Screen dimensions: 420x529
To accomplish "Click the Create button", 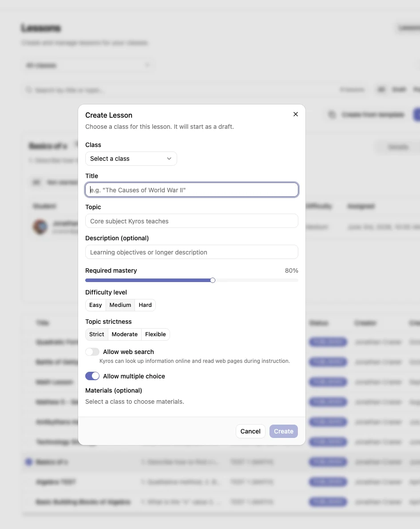I will (283, 431).
